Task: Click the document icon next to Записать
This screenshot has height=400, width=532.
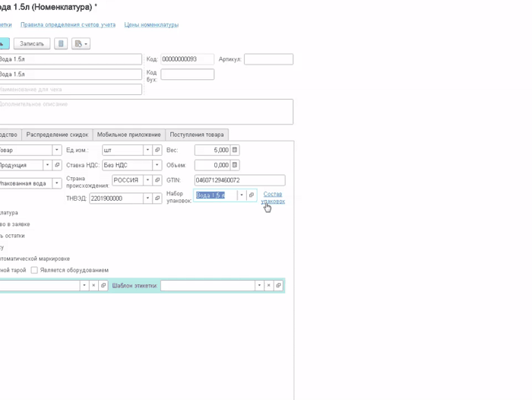Action: [61, 44]
